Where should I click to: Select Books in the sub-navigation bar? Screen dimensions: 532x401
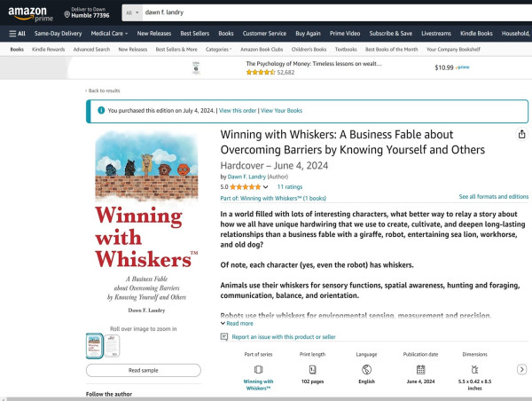(x=17, y=49)
